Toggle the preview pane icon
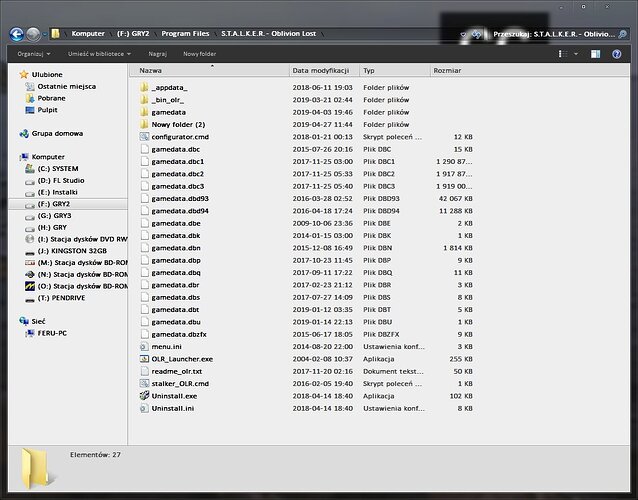Image resolution: width=638 pixels, height=500 pixels. (595, 54)
